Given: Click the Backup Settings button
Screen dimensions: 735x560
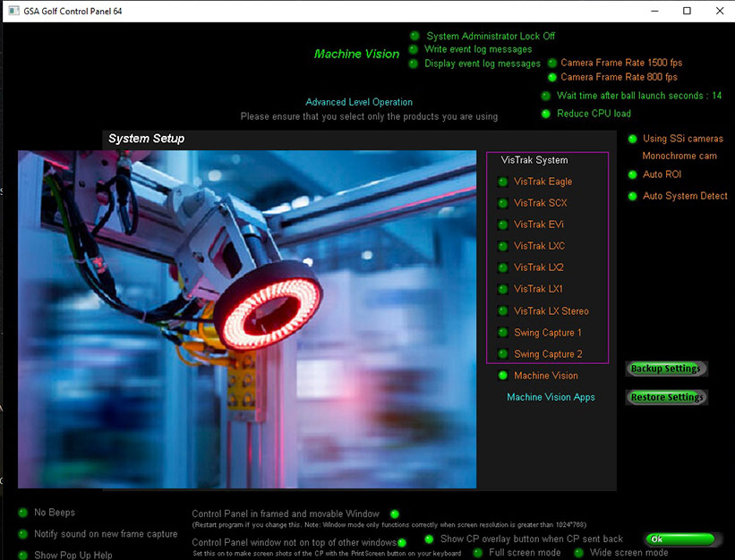Looking at the screenshot, I should point(666,369).
